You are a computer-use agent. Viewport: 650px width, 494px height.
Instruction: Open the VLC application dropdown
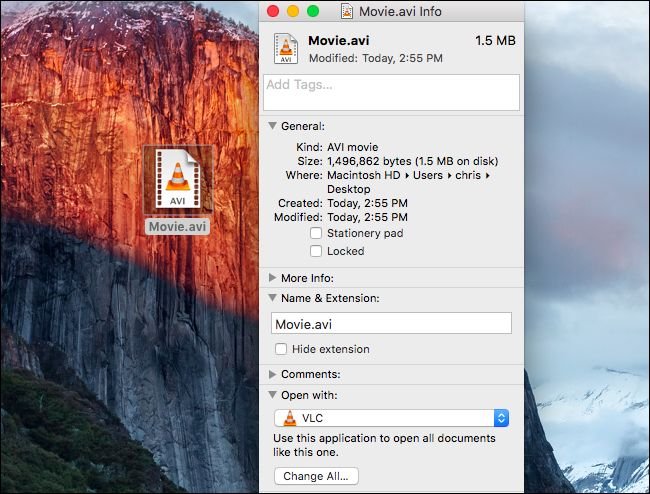392,418
